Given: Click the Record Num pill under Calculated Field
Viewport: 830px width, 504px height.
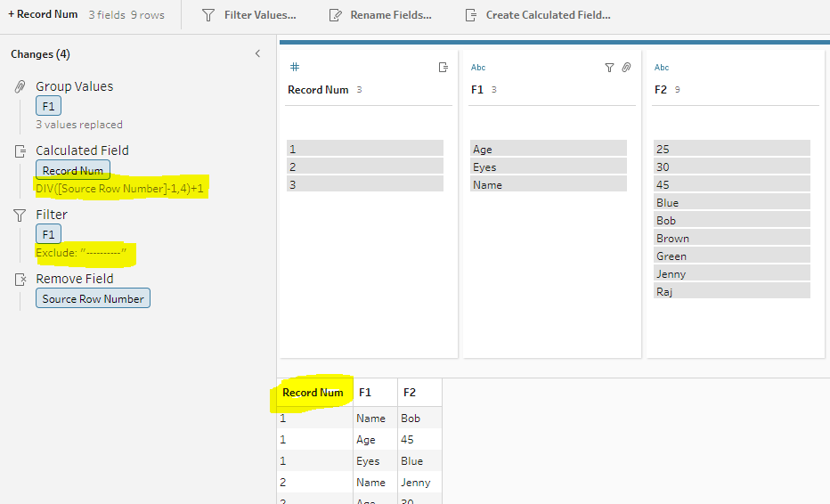Looking at the screenshot, I should point(73,170).
